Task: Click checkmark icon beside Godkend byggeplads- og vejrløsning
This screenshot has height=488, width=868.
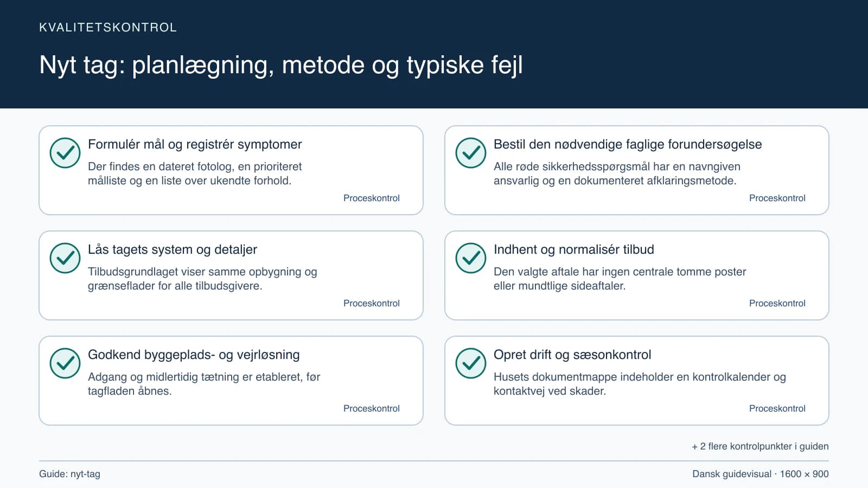Action: click(x=65, y=363)
